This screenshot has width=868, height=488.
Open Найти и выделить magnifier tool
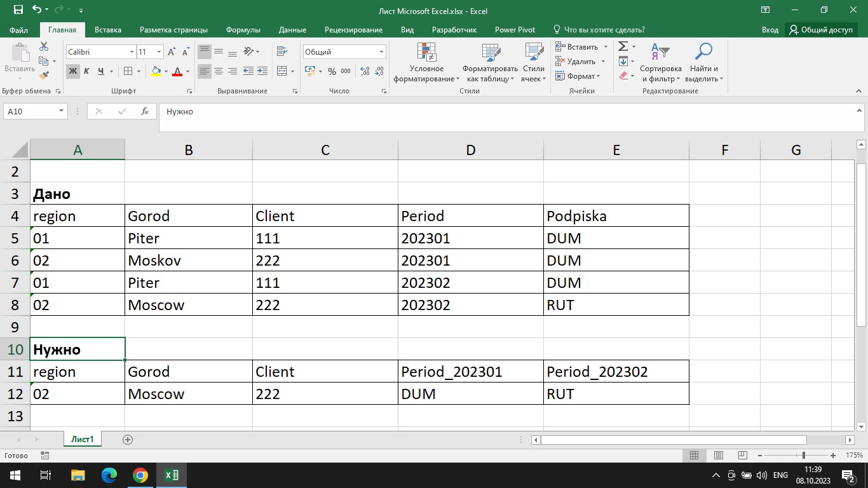703,51
